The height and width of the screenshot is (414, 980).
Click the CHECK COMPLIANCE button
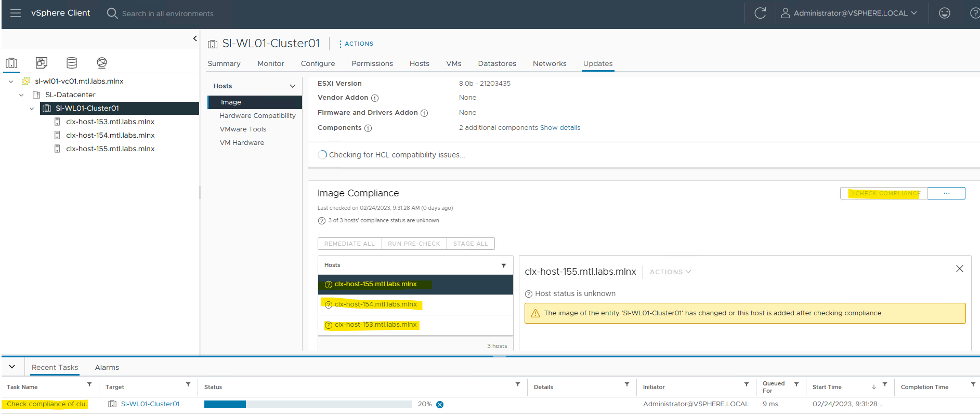pyautogui.click(x=884, y=193)
